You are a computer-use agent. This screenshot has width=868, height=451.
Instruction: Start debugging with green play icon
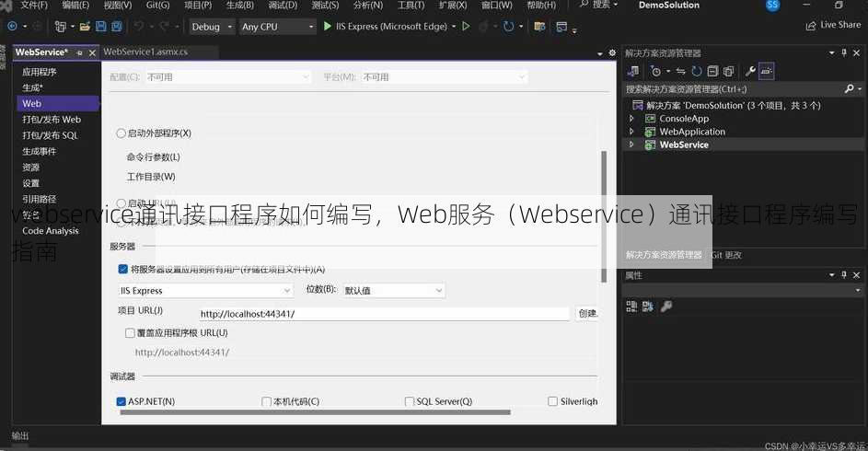pos(327,26)
